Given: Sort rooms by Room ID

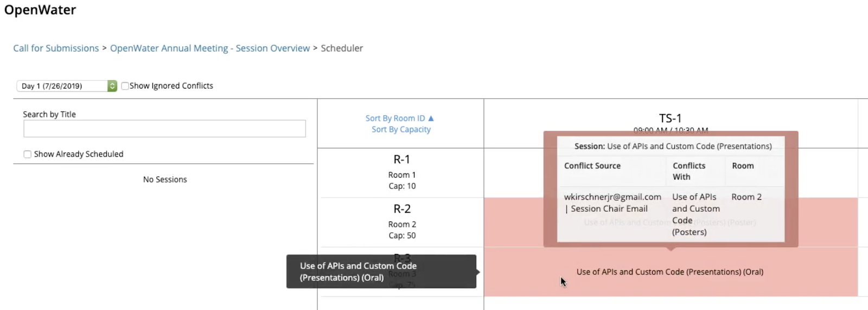Looking at the screenshot, I should point(395,118).
